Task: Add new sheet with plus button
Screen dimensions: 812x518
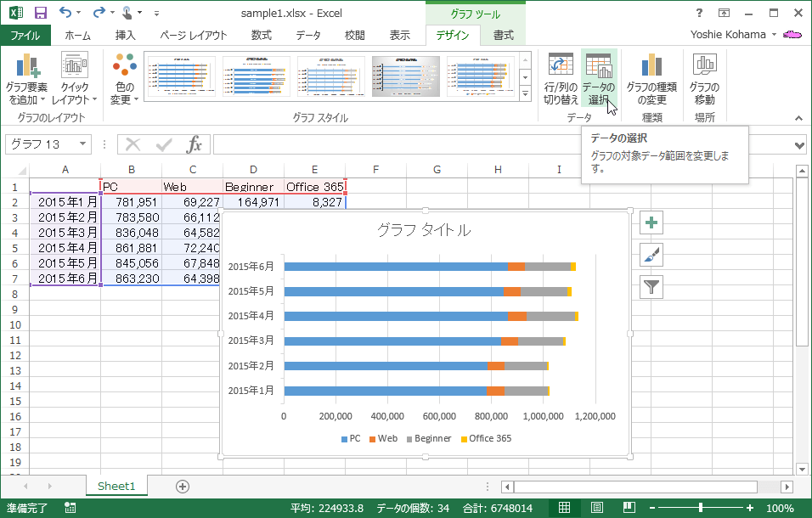Action: [183, 487]
